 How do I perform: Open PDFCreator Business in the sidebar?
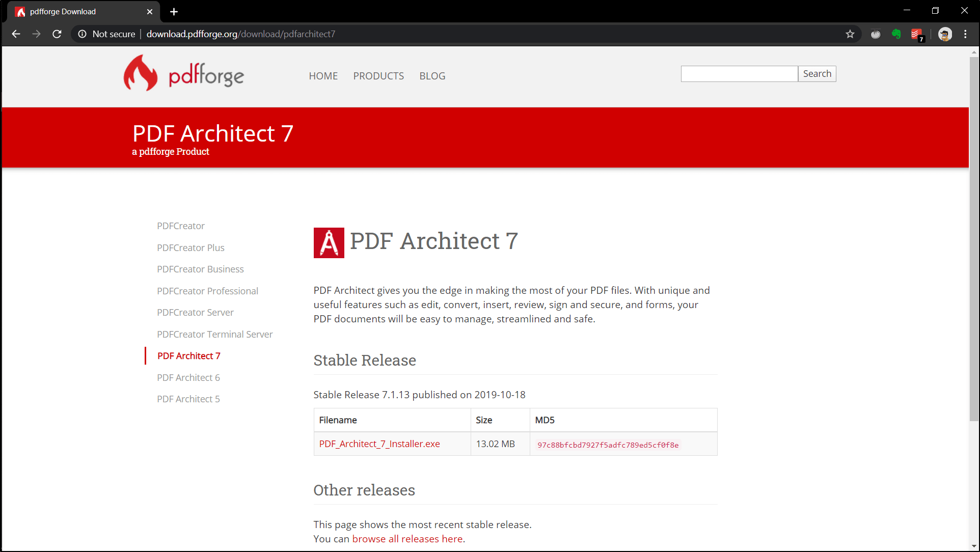coord(200,269)
